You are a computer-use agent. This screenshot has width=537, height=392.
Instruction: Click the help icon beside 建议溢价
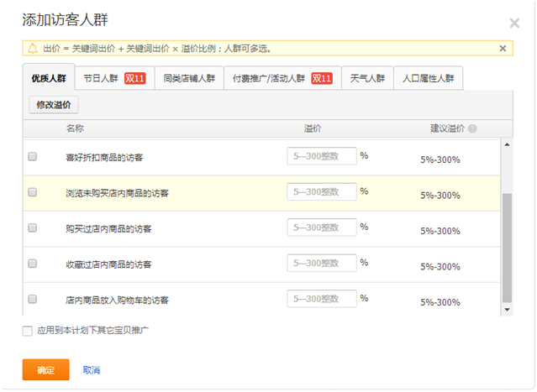472,129
